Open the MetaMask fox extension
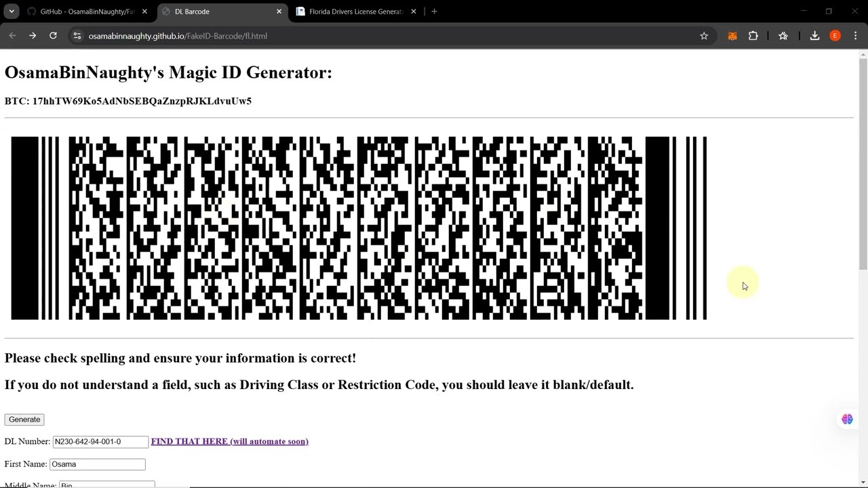868x488 pixels. coord(732,36)
